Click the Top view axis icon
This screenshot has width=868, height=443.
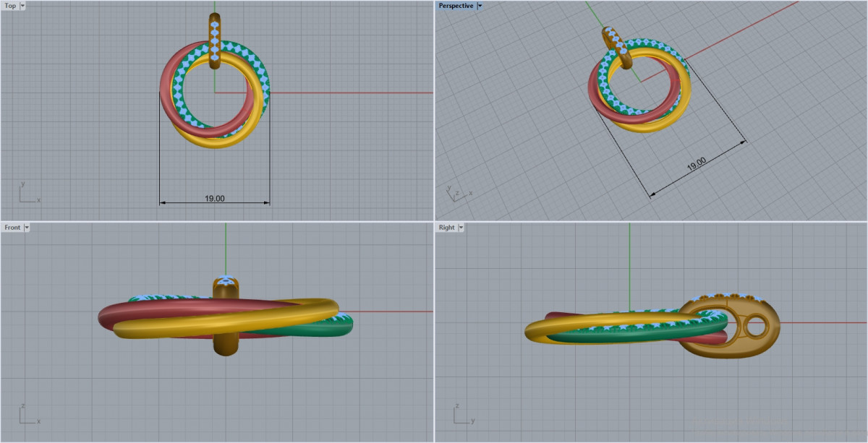29,192
